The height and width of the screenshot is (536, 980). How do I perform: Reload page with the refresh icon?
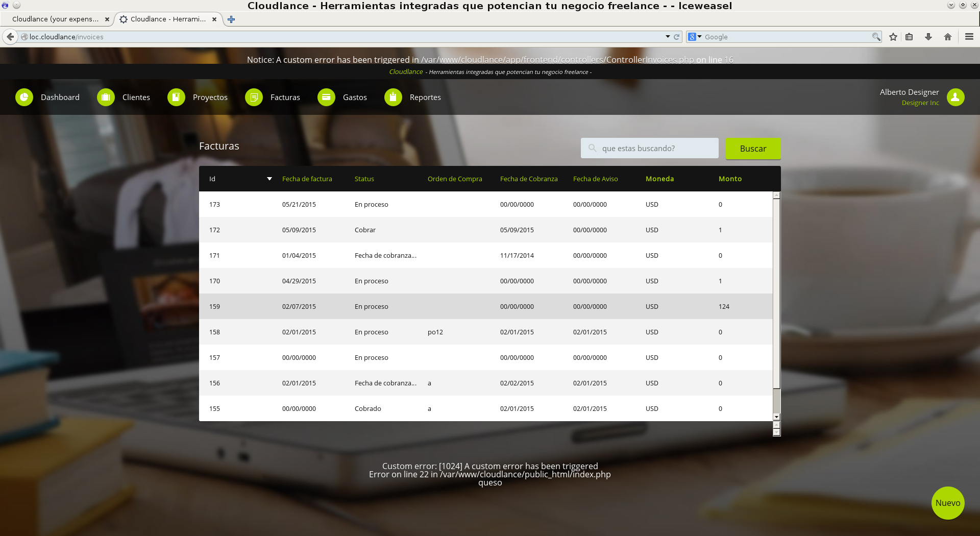[676, 37]
